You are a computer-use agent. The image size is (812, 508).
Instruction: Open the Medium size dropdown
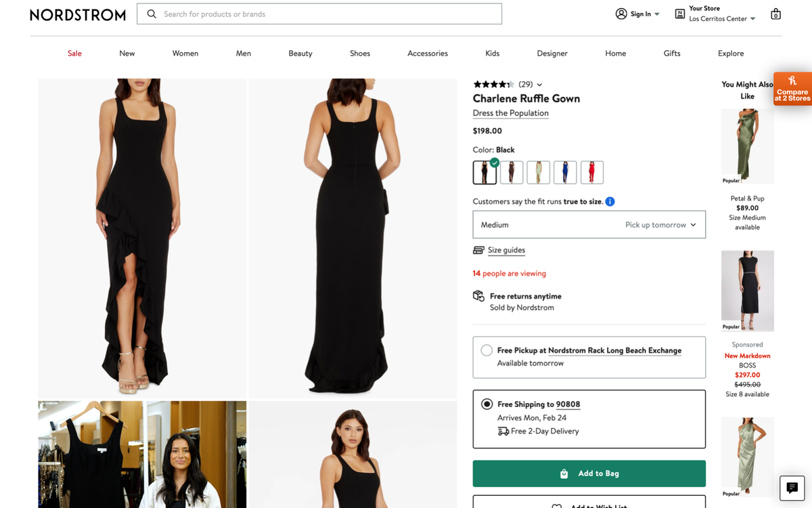[x=589, y=224]
